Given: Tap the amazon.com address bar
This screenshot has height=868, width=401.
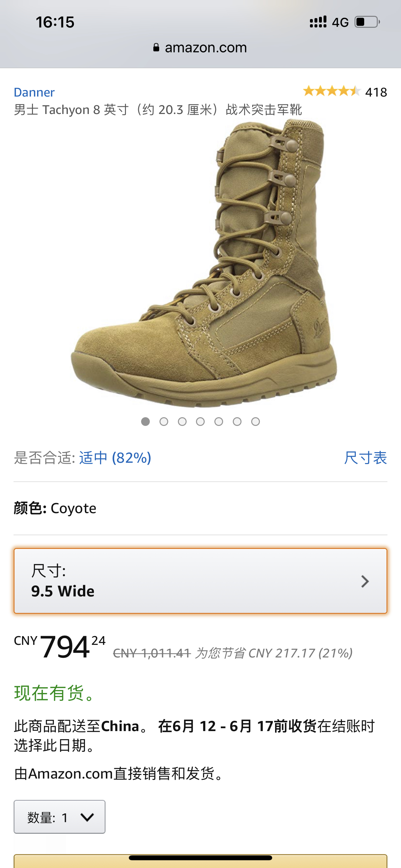Looking at the screenshot, I should pyautogui.click(x=200, y=47).
